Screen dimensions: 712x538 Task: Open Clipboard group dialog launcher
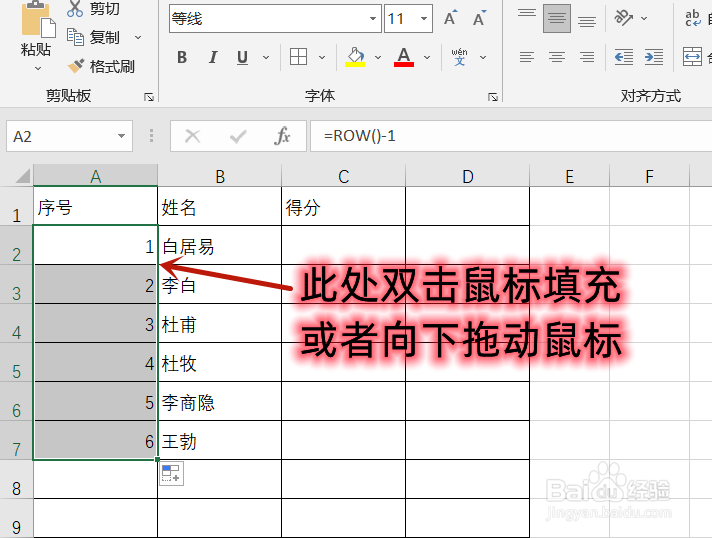148,97
